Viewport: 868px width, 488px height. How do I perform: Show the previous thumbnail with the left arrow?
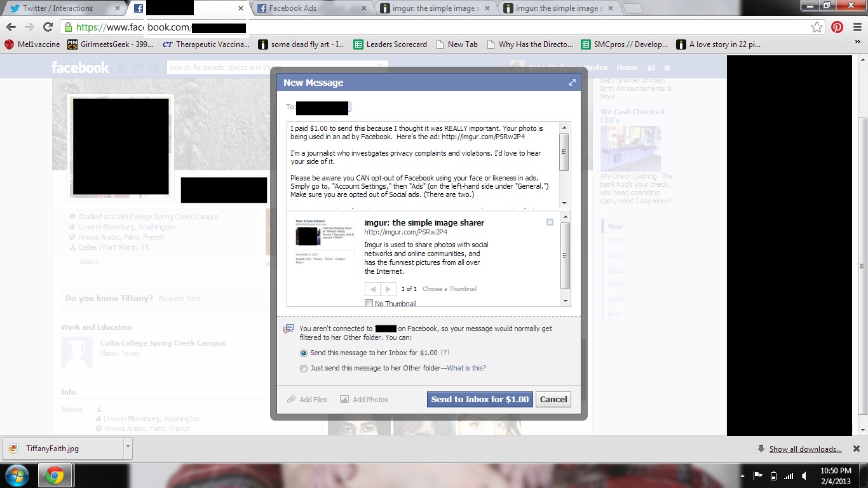(x=373, y=289)
